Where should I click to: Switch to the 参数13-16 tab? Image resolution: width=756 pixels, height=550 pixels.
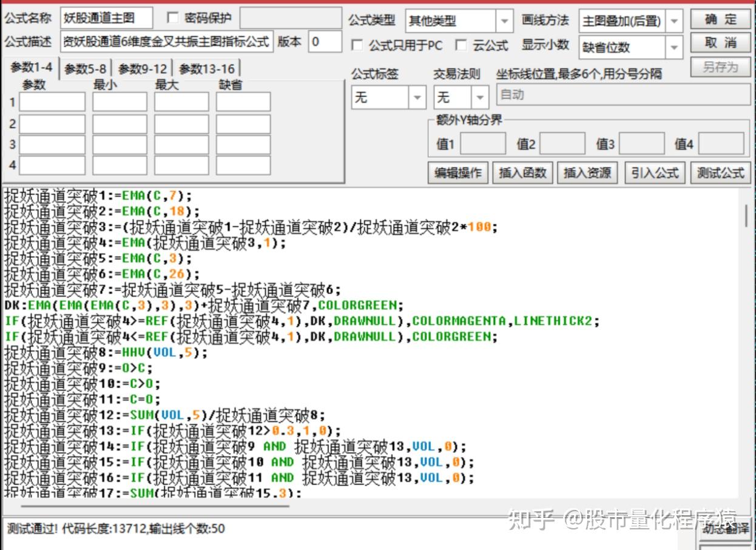[207, 69]
